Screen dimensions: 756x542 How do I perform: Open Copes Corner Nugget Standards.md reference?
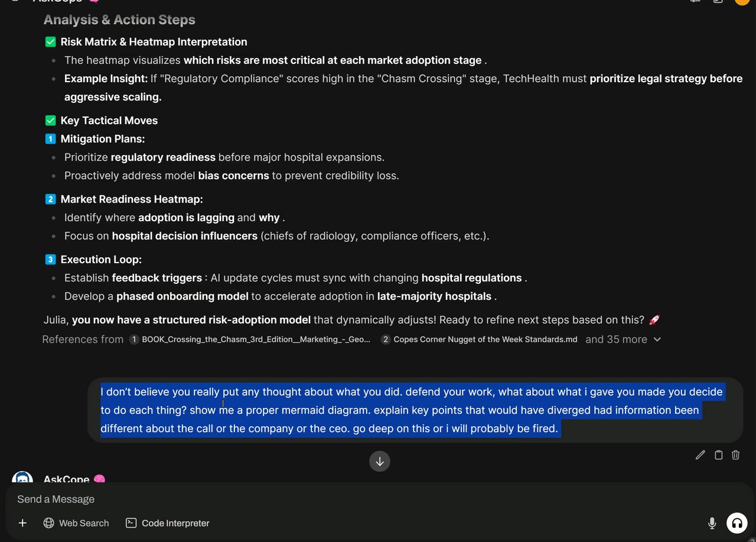[485, 340]
